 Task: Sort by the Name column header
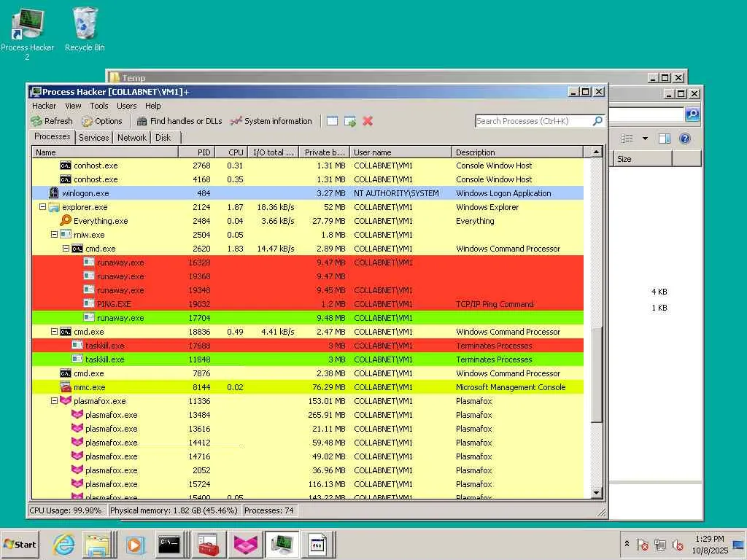pyautogui.click(x=105, y=152)
